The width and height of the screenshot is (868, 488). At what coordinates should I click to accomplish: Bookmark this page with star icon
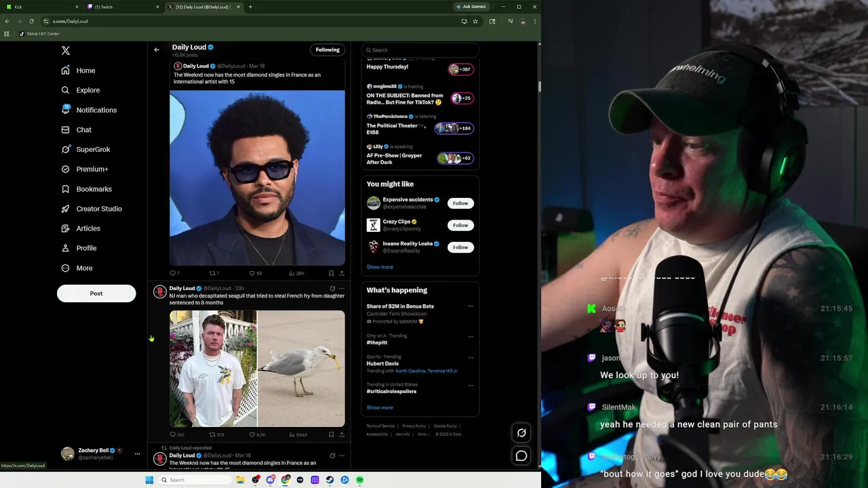[x=475, y=21]
